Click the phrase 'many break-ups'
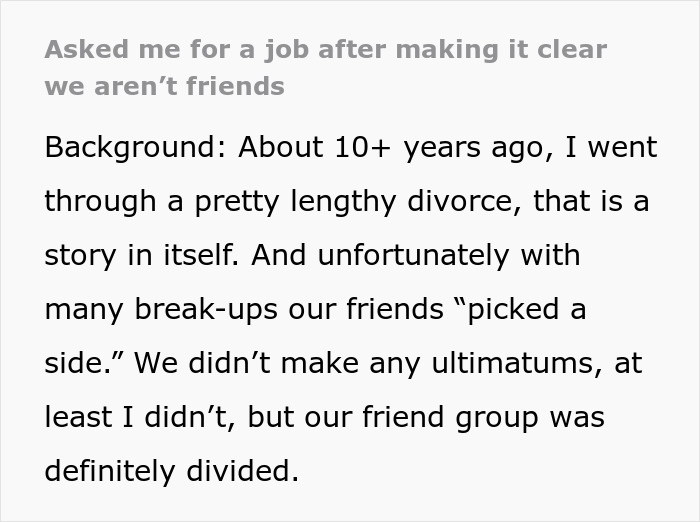This screenshot has height=522, width=700. (161, 310)
